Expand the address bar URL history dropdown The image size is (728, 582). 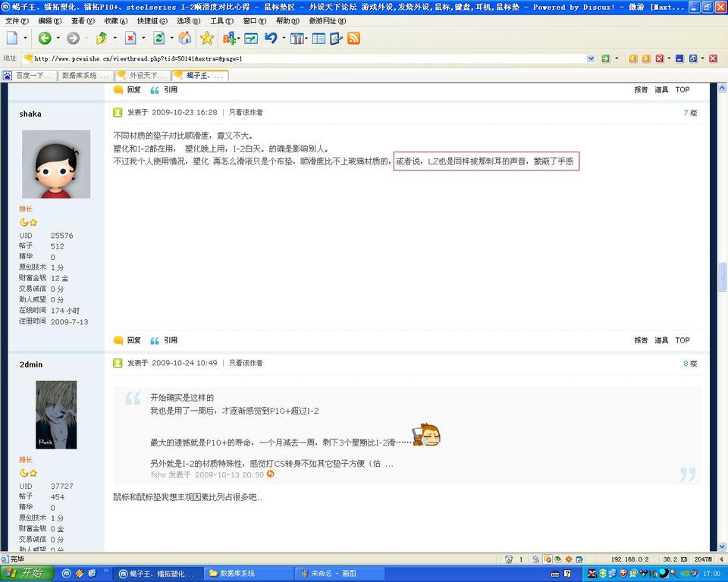591,58
